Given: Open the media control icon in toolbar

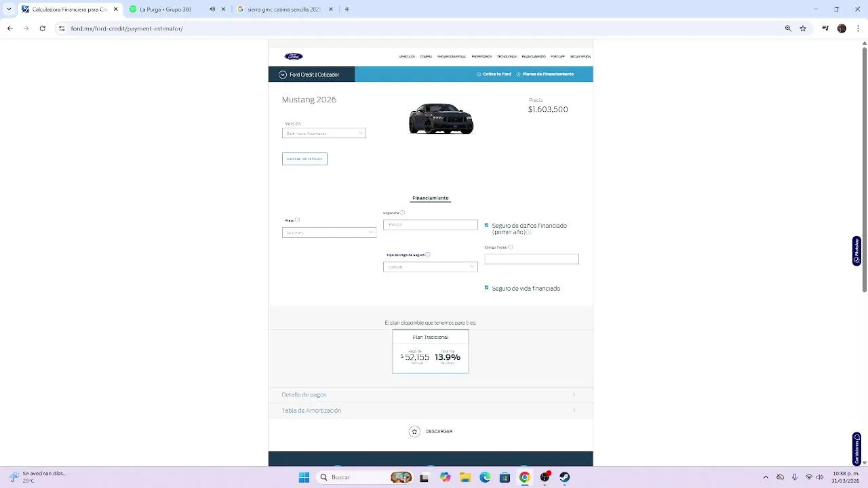Looking at the screenshot, I should pyautogui.click(x=825, y=28).
